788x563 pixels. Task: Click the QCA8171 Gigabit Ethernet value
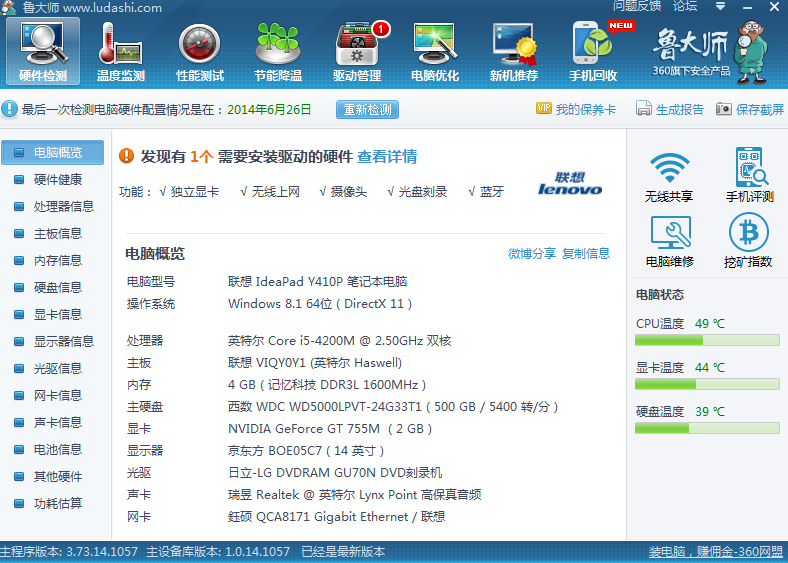tap(336, 517)
